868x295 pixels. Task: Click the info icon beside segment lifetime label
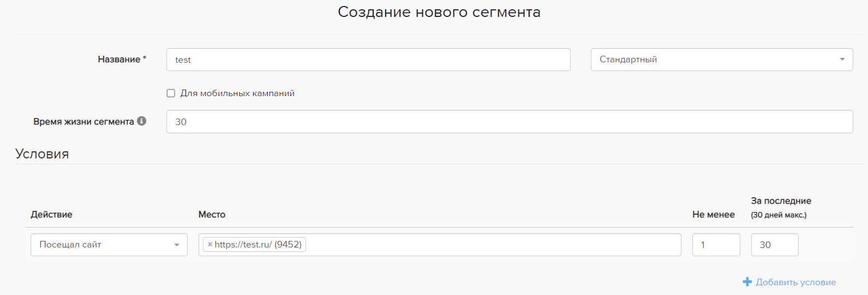pyautogui.click(x=142, y=121)
